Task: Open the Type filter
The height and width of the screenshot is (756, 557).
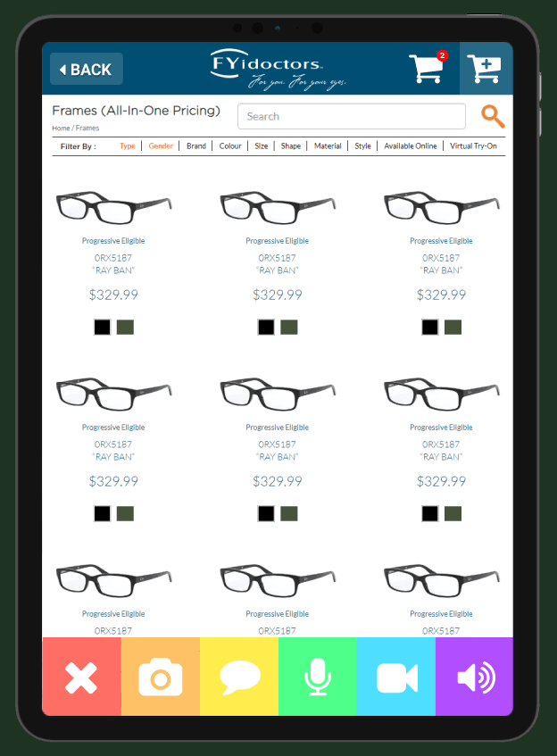Action: 128,146
